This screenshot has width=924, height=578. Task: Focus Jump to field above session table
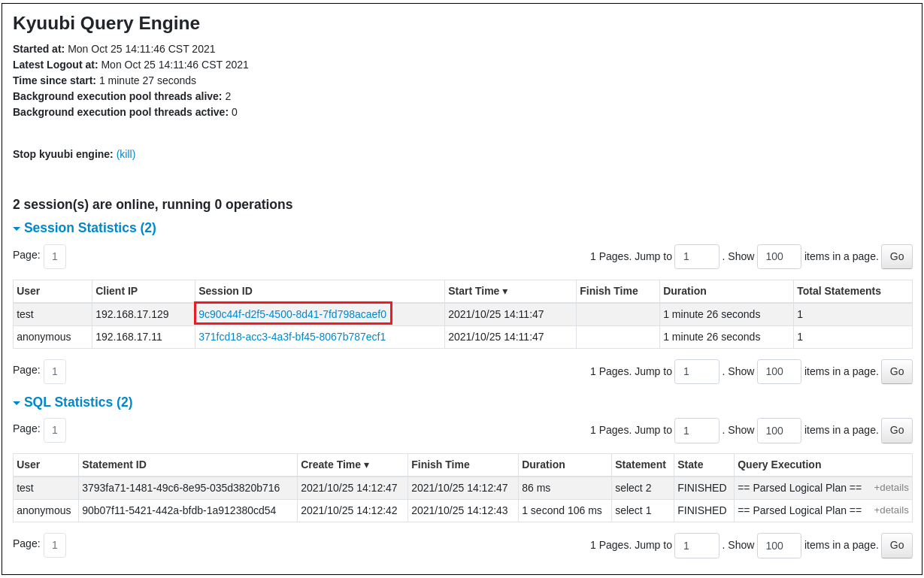tap(697, 256)
